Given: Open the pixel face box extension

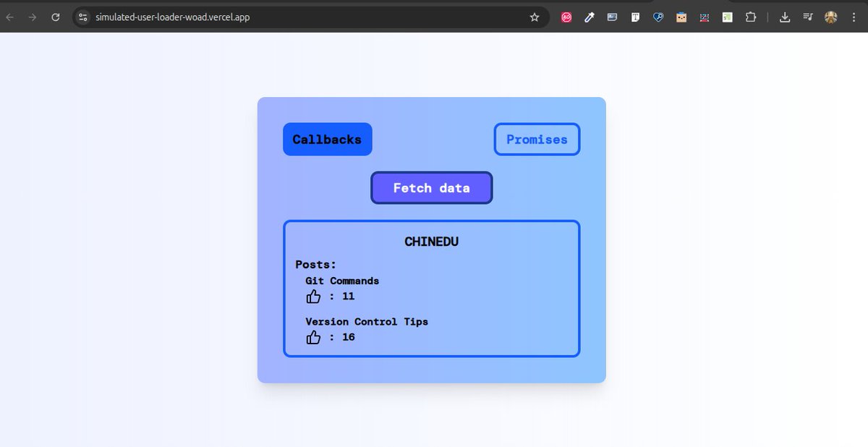Looking at the screenshot, I should click(681, 17).
